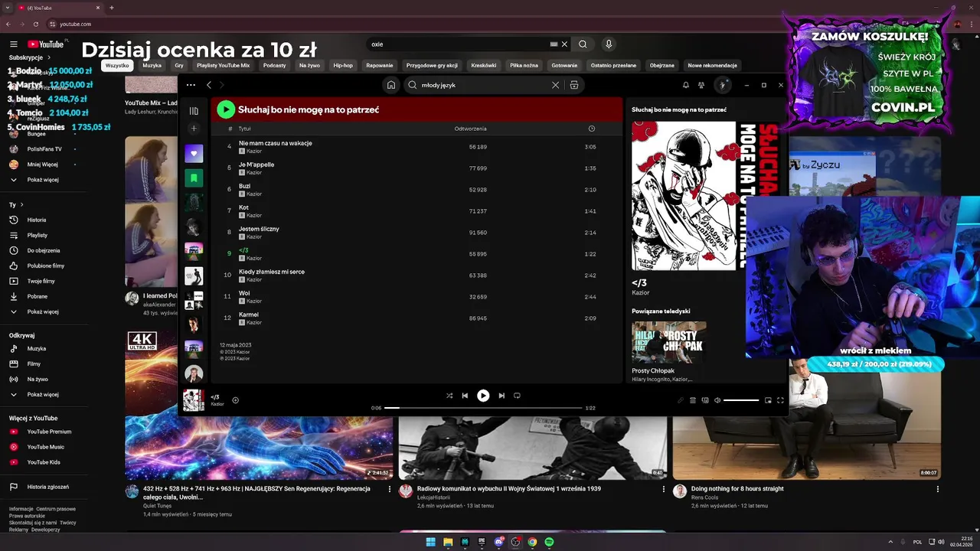The image size is (980, 551).
Task: Pause or play with the Spotify player bar button
Action: click(483, 396)
